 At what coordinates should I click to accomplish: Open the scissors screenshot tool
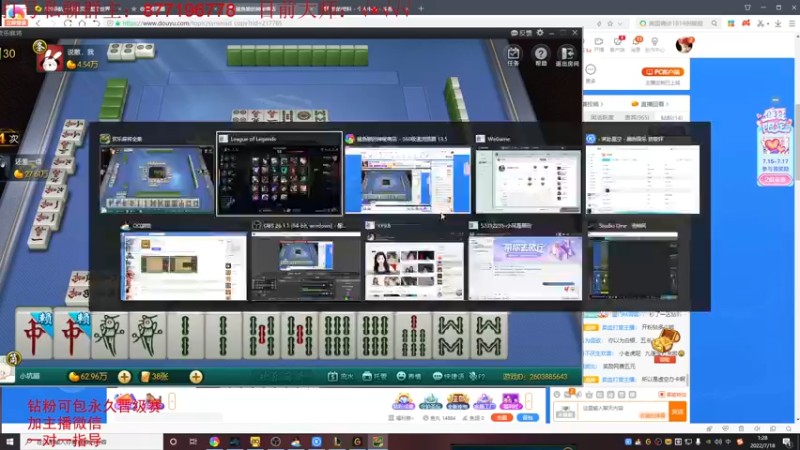click(x=761, y=23)
